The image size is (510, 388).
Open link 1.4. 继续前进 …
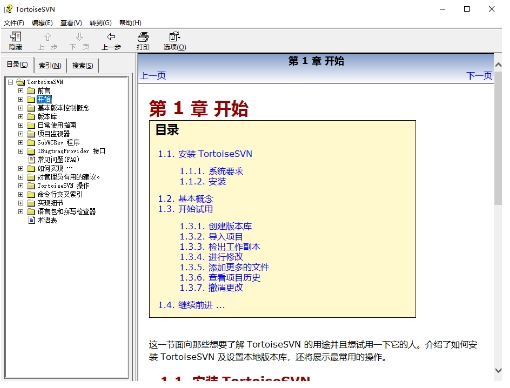(x=191, y=305)
